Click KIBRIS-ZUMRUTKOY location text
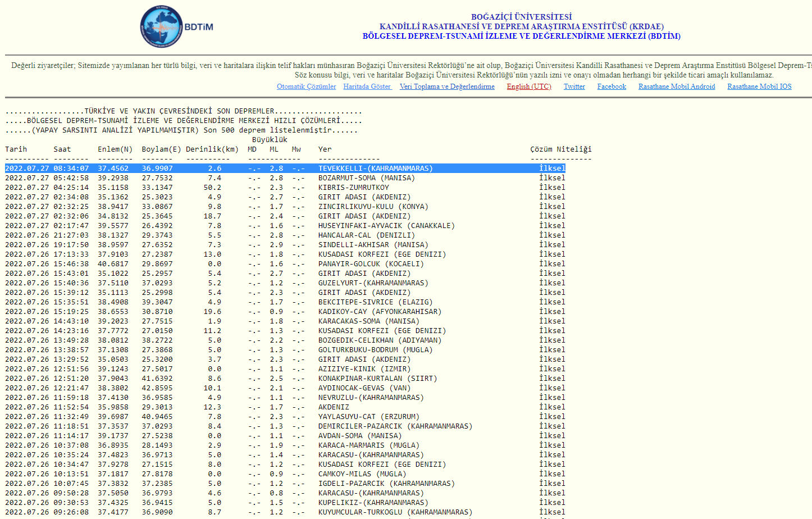This screenshot has width=812, height=519. point(354,188)
